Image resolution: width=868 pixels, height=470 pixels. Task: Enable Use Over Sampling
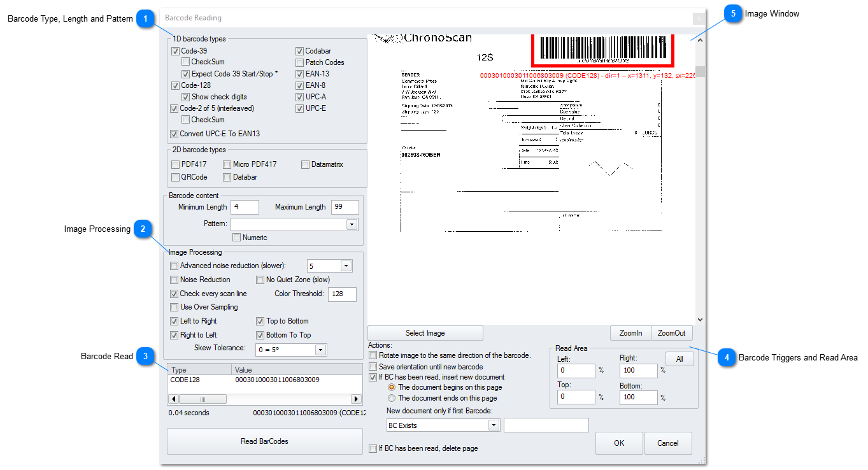point(173,307)
